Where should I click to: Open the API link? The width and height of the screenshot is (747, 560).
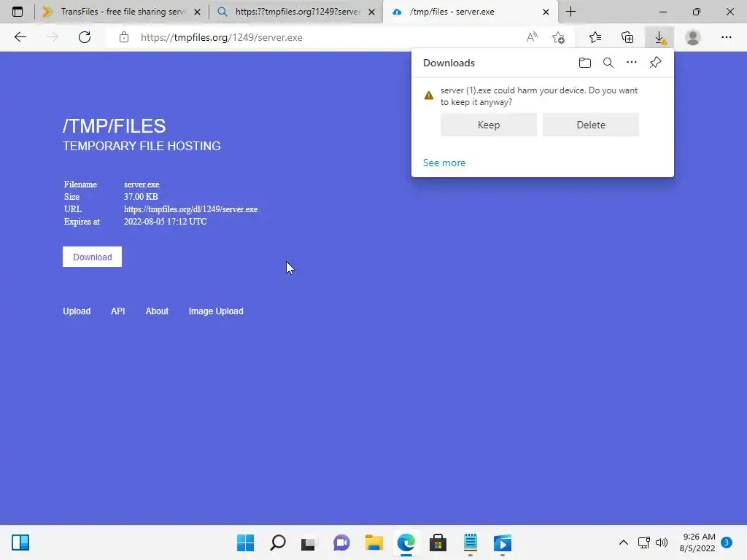pos(117,311)
